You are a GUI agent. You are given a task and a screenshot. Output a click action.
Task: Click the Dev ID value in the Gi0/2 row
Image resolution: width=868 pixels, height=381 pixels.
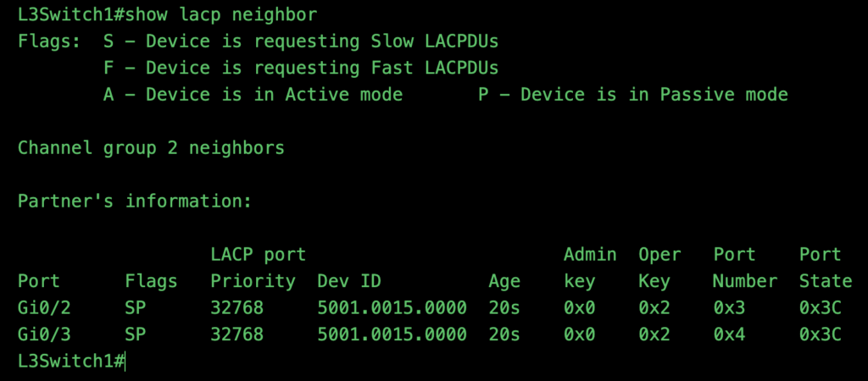392,307
